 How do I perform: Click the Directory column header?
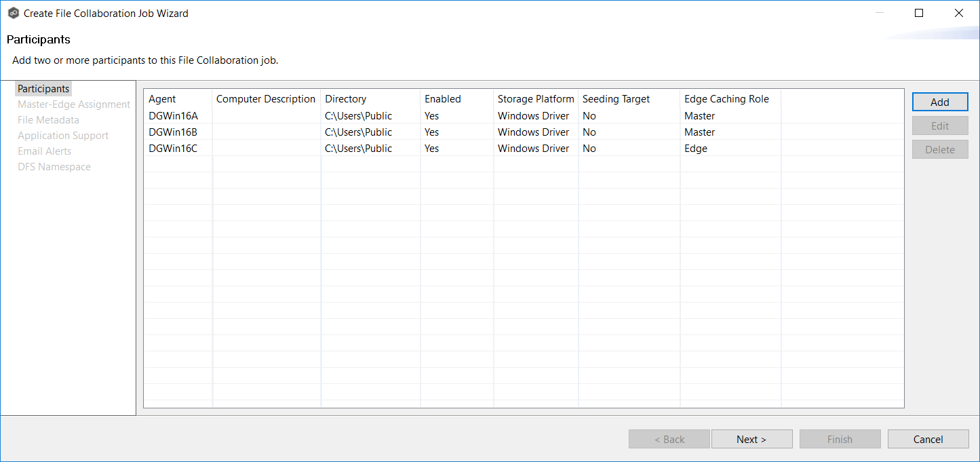[346, 99]
